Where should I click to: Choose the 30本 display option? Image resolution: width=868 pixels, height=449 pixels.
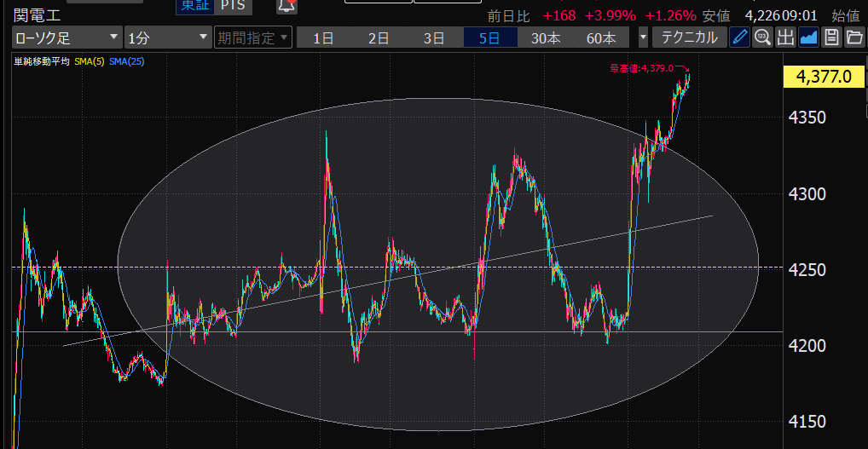click(x=546, y=37)
